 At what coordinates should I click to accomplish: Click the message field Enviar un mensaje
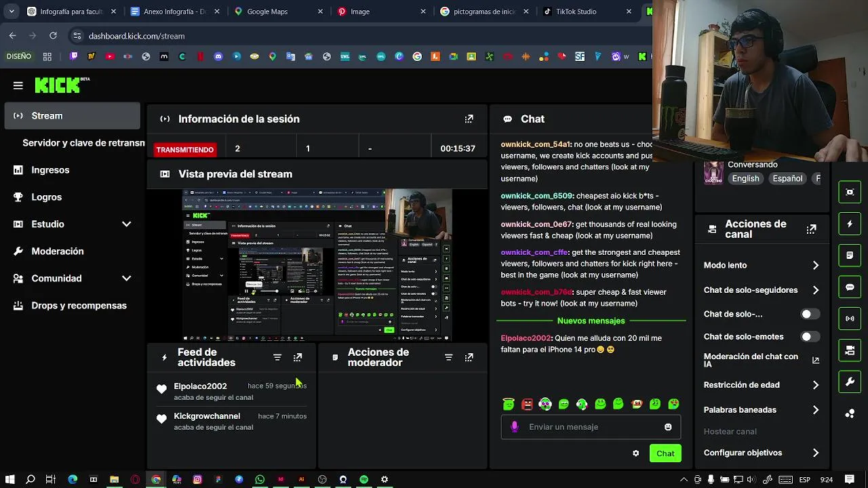pos(590,427)
